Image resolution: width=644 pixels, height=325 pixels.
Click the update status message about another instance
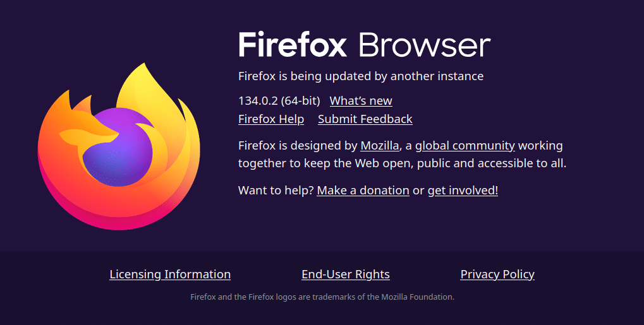click(x=360, y=76)
